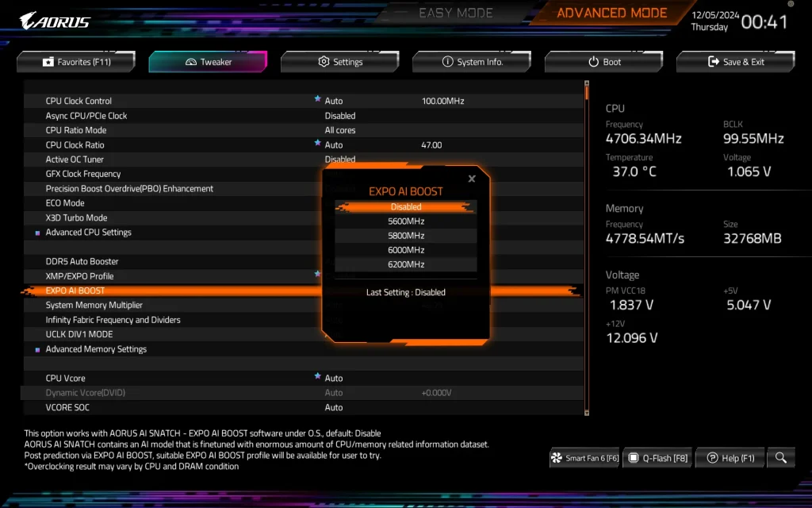Open Smart Fan 6 [F6]
This screenshot has width=812, height=508.
(x=584, y=458)
